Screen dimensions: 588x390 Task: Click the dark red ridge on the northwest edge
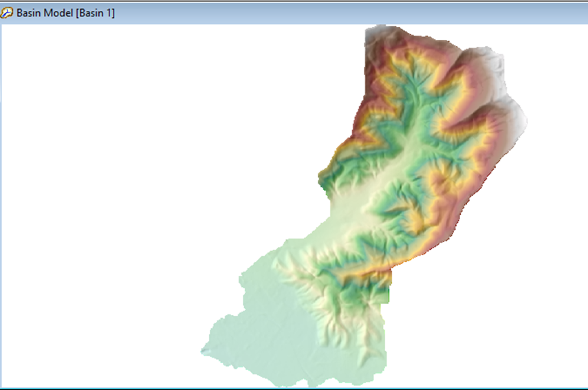tap(363, 103)
